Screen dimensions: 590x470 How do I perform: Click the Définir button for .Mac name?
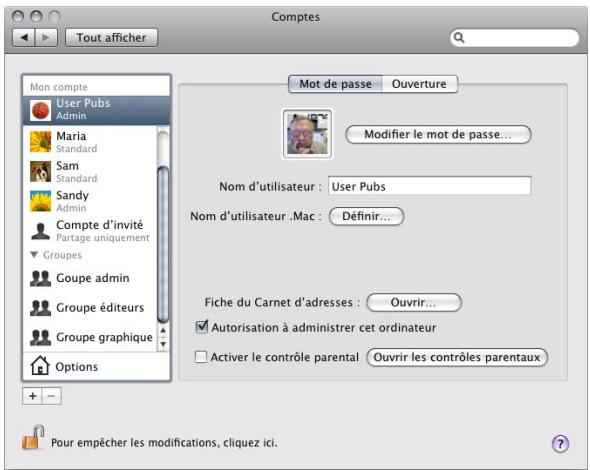366,216
